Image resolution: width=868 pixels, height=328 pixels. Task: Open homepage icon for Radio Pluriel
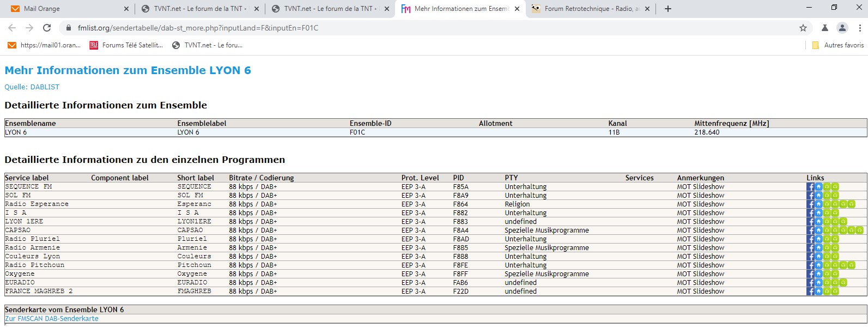[818, 239]
